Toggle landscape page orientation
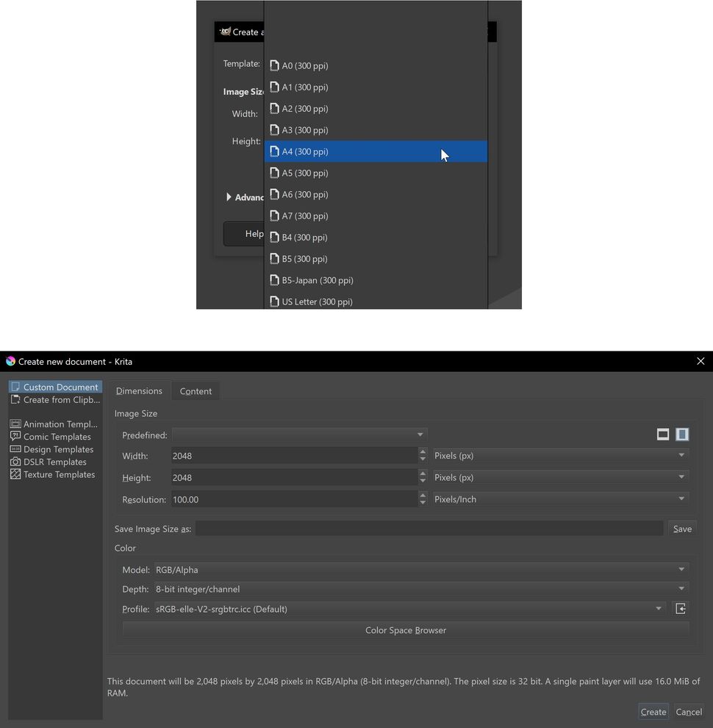Screen dimensions: 713x728 coord(663,435)
